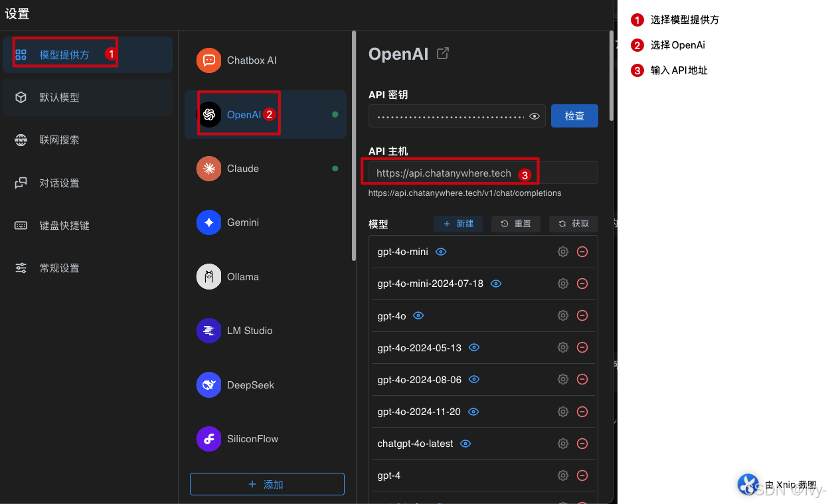This screenshot has width=830, height=504.
Task: Click 添加 to add a provider
Action: [x=267, y=484]
